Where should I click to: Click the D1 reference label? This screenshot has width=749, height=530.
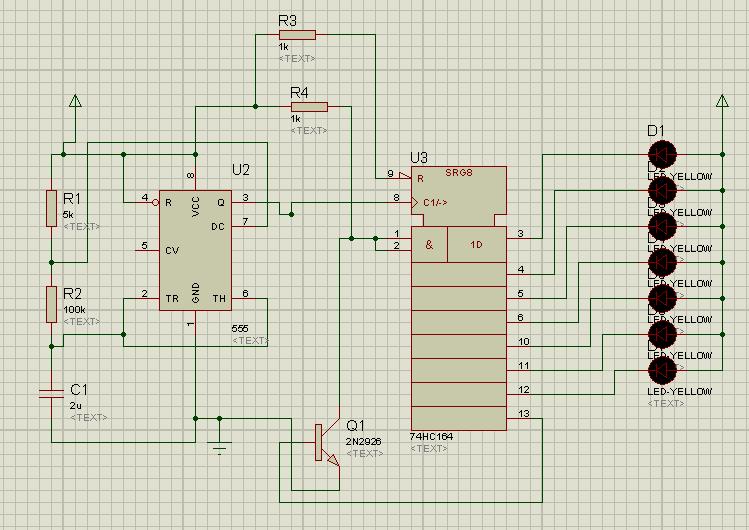656,130
